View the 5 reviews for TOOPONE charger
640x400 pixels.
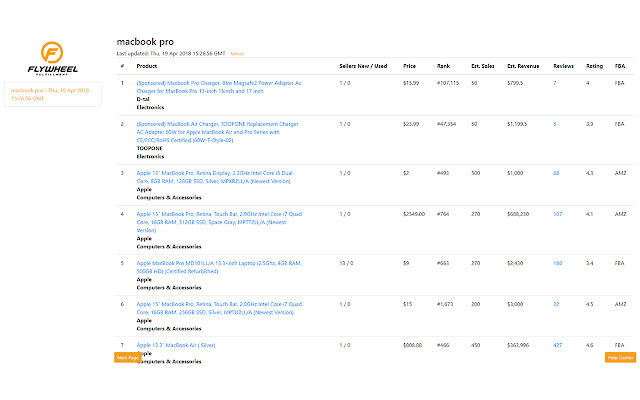(x=555, y=123)
